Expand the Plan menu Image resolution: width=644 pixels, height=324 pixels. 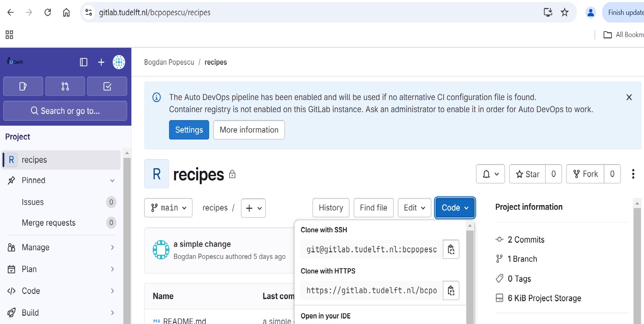point(62,269)
